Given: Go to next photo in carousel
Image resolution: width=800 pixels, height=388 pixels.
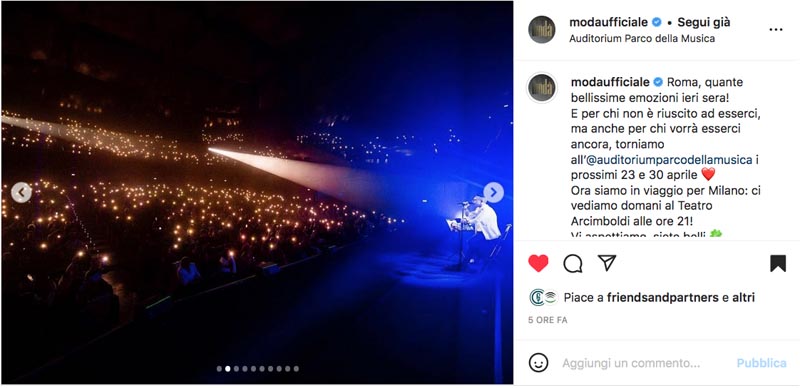Looking at the screenshot, I should [x=493, y=192].
